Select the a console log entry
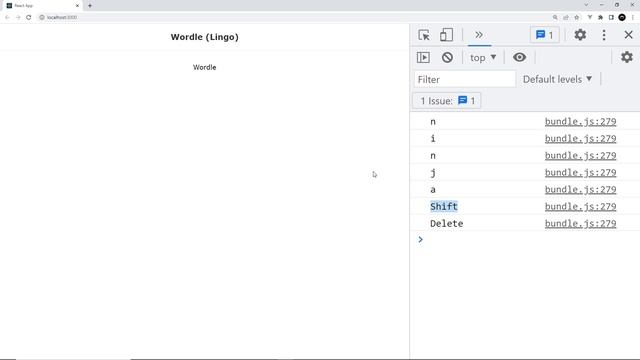 click(433, 190)
